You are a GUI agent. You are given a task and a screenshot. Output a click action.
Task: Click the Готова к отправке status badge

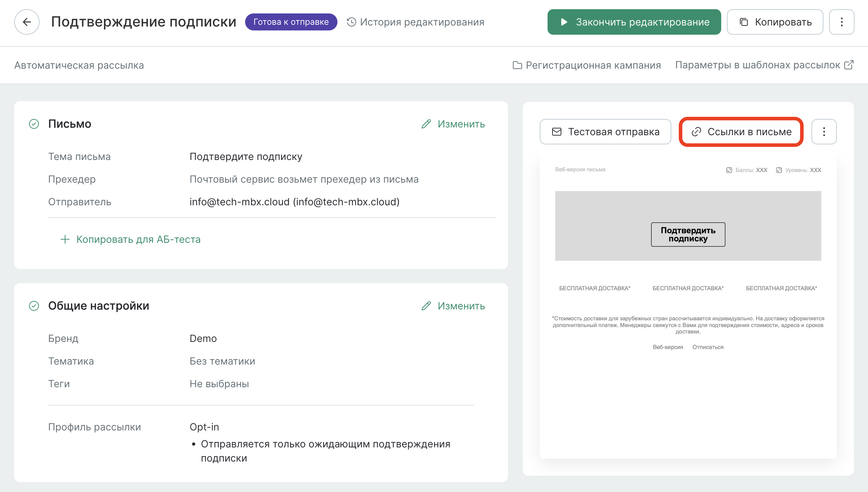(291, 22)
